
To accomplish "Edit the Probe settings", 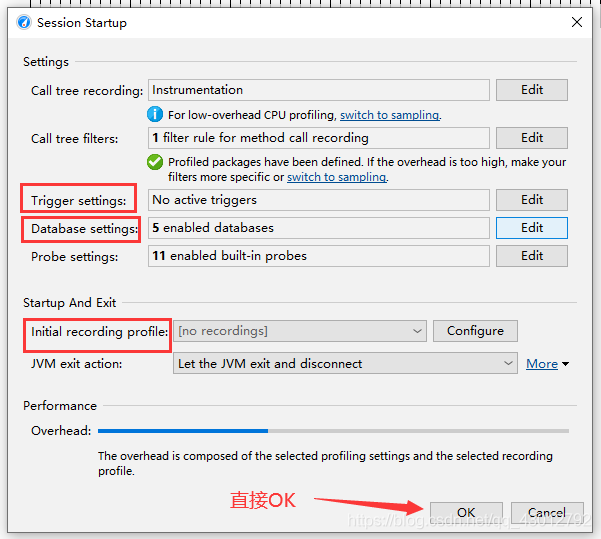I will pyautogui.click(x=532, y=256).
